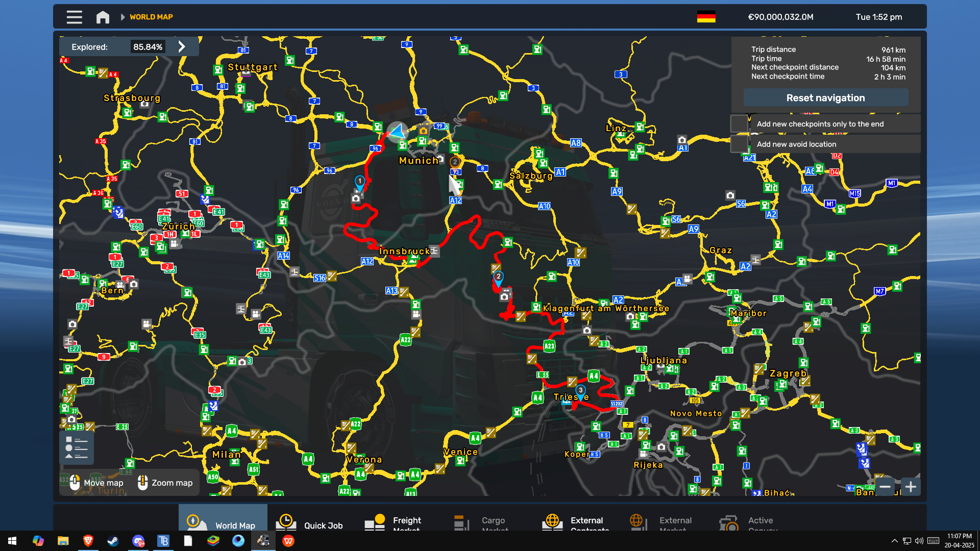Click the Klagenfurt am Wörthersee label
The image size is (980, 551).
pyautogui.click(x=606, y=308)
